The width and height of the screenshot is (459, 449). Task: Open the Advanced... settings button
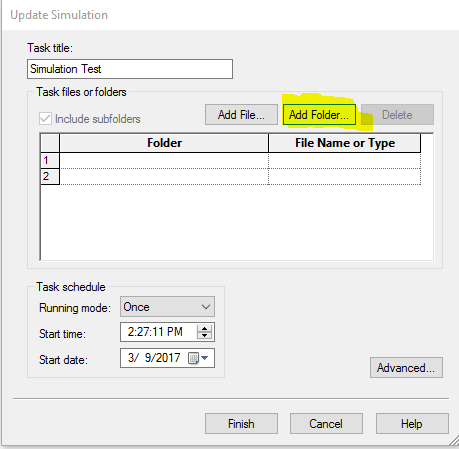coord(406,368)
